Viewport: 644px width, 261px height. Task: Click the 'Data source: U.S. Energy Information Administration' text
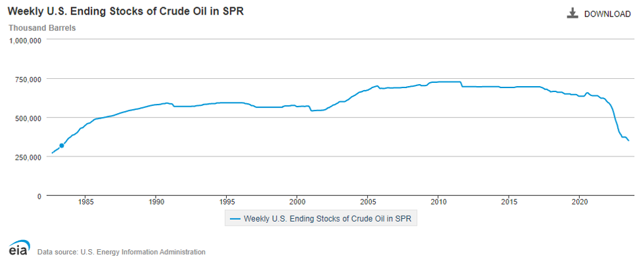(121, 252)
